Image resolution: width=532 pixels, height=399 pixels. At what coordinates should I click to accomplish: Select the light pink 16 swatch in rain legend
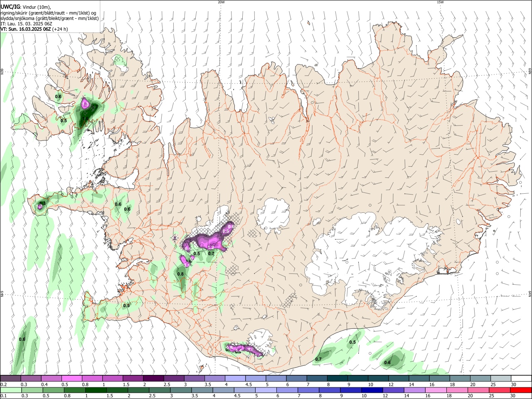(436, 390)
